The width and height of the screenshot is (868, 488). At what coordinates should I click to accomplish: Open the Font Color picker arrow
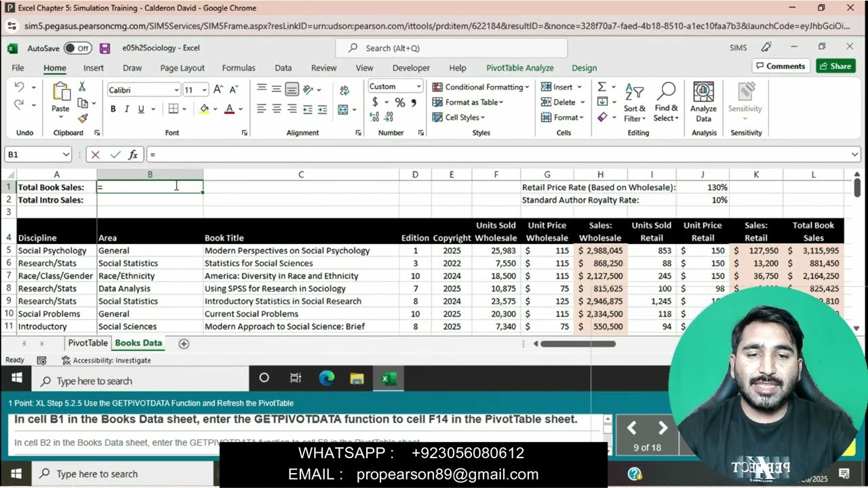(x=241, y=109)
